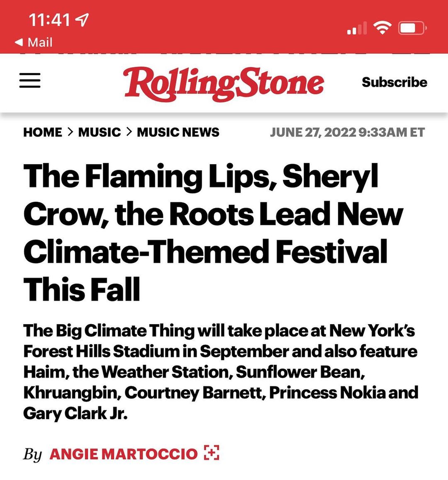Tap the Subscribe button
Image resolution: width=448 pixels, height=480 pixels.
394,82
